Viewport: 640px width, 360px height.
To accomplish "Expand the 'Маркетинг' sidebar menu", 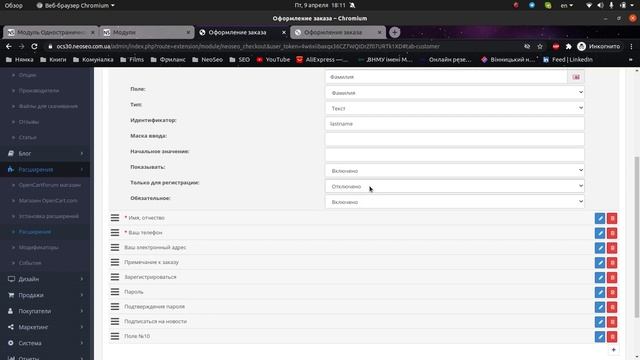I will (x=45, y=327).
